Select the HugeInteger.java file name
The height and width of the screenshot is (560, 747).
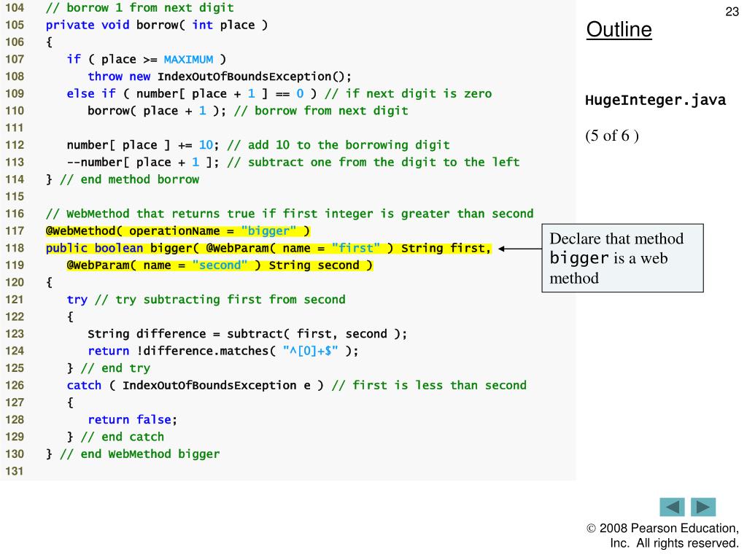(x=656, y=100)
